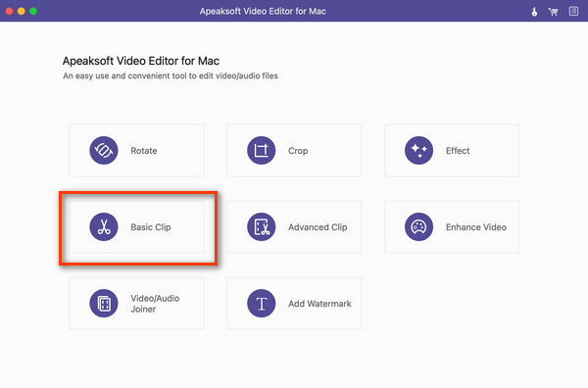This screenshot has height=388, width=588.
Task: Choose the Video/Audio Joiner label
Action: tap(155, 304)
